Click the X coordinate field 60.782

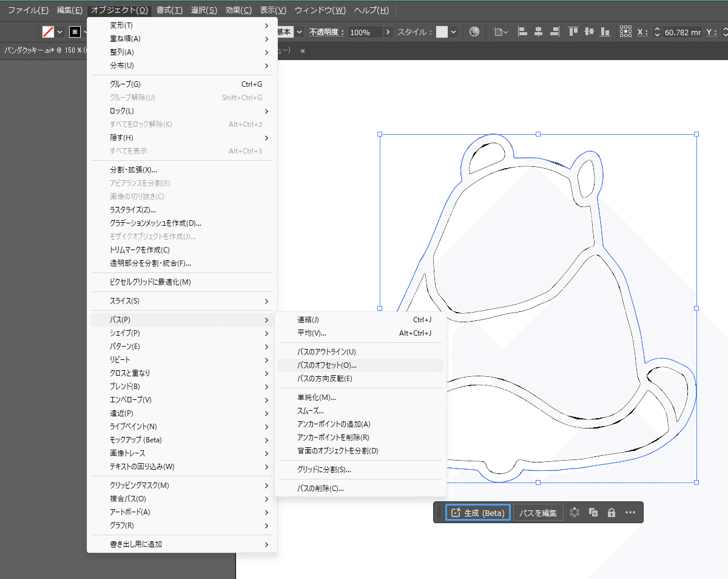tap(682, 32)
